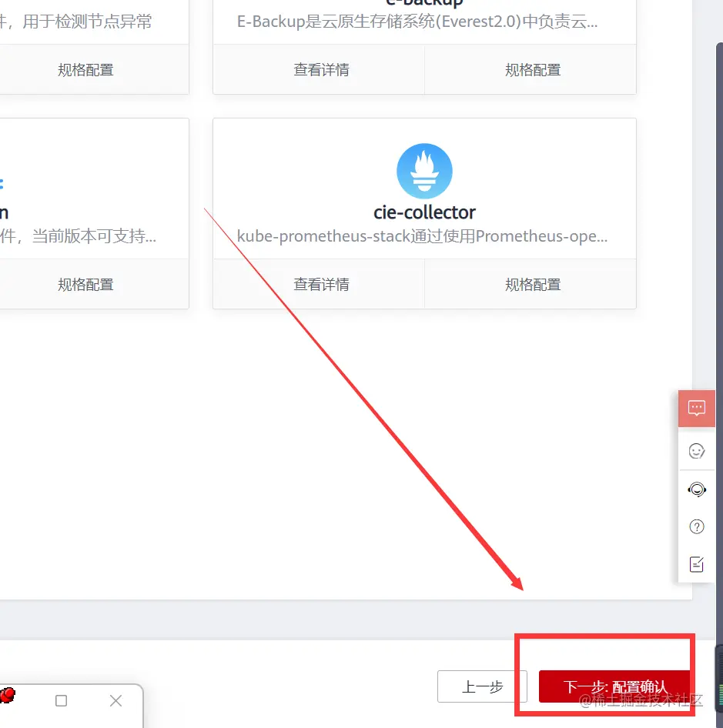Viewport: 723px width, 728px height.
Task: Click 规格配置 on node anomaly detection card
Action: click(x=85, y=69)
